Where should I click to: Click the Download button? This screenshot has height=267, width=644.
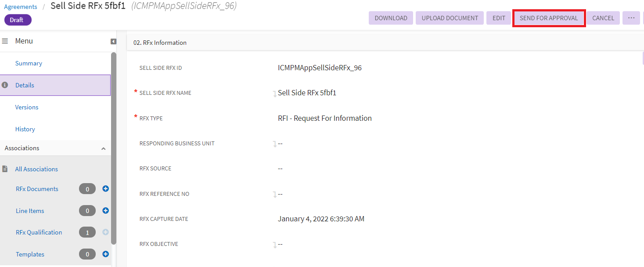pos(391,18)
